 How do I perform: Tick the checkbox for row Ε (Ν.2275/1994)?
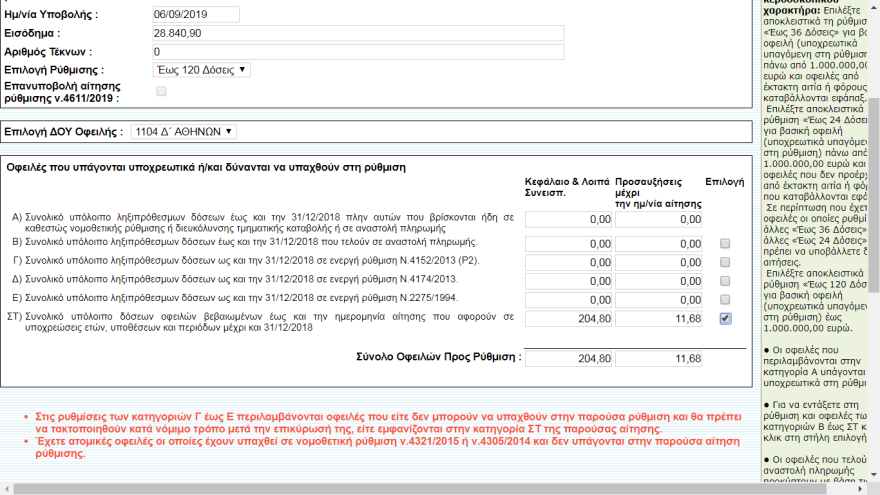pos(725,300)
